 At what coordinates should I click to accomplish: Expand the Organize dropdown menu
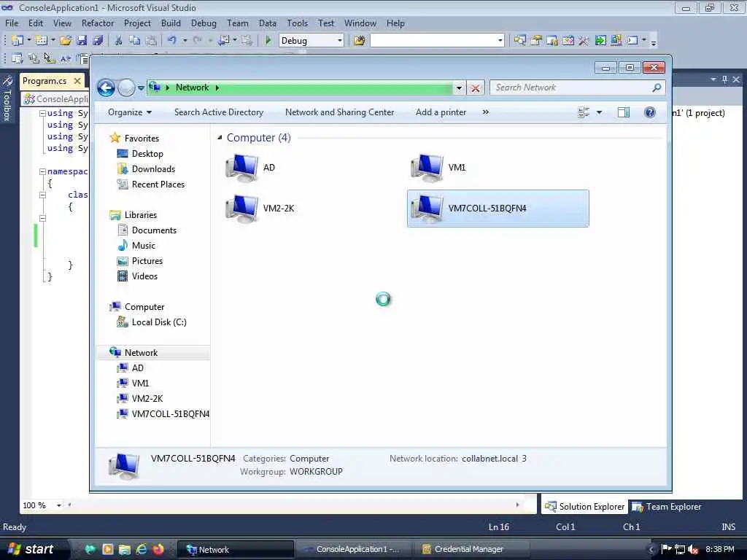click(130, 112)
